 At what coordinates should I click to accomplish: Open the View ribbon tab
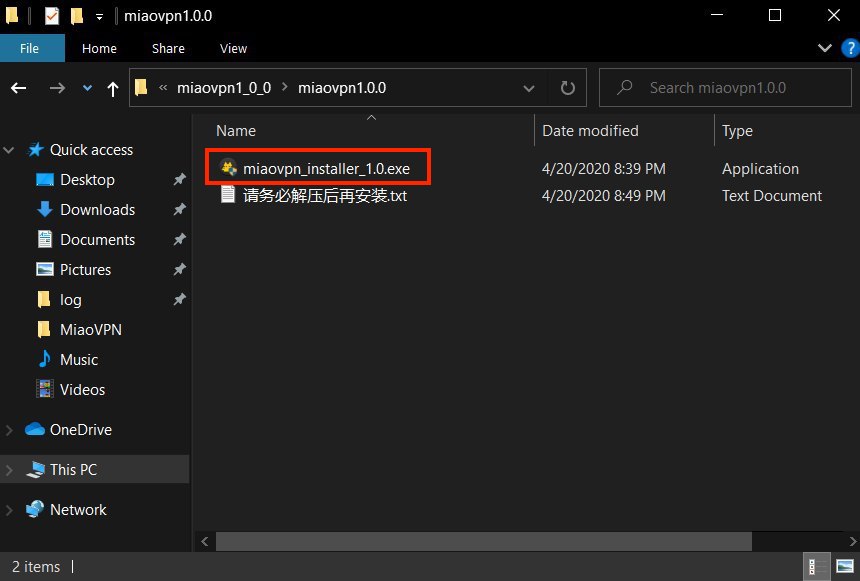(x=233, y=48)
